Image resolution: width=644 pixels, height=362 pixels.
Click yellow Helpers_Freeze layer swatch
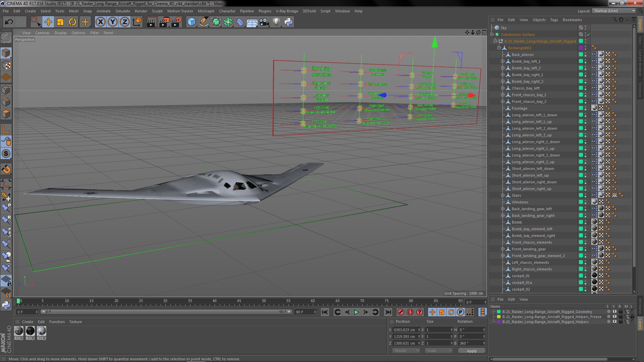coord(499,317)
